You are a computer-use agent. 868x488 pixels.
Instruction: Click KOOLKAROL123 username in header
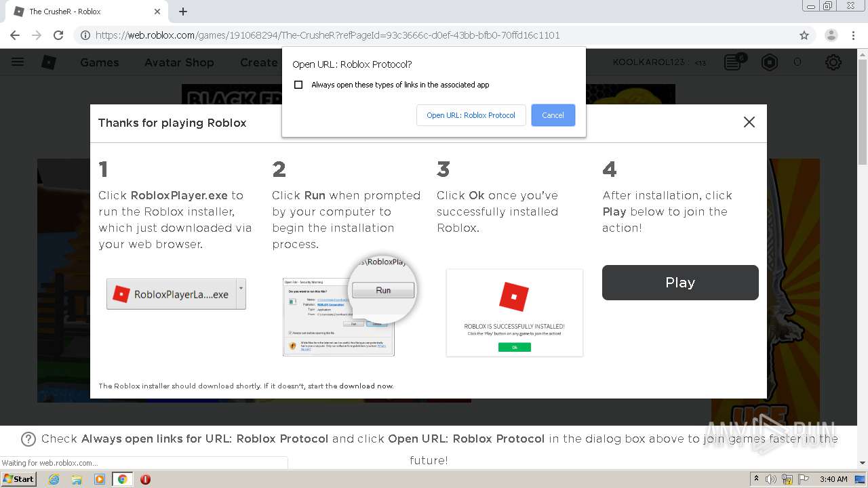pyautogui.click(x=649, y=62)
